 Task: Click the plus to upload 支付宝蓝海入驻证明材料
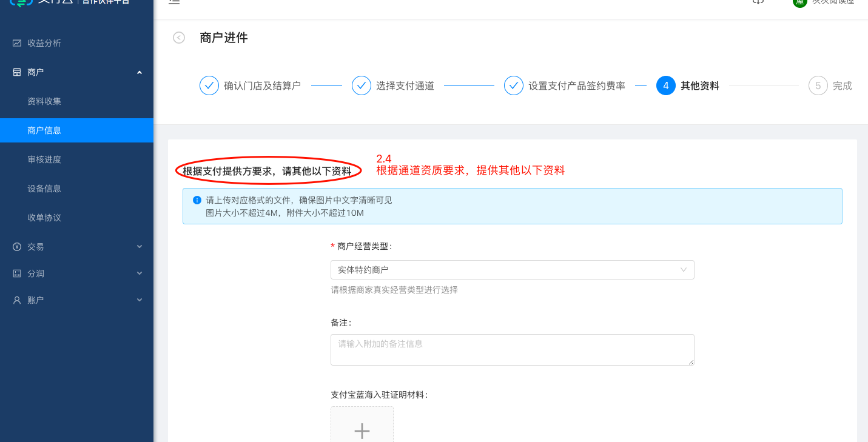[x=362, y=430]
